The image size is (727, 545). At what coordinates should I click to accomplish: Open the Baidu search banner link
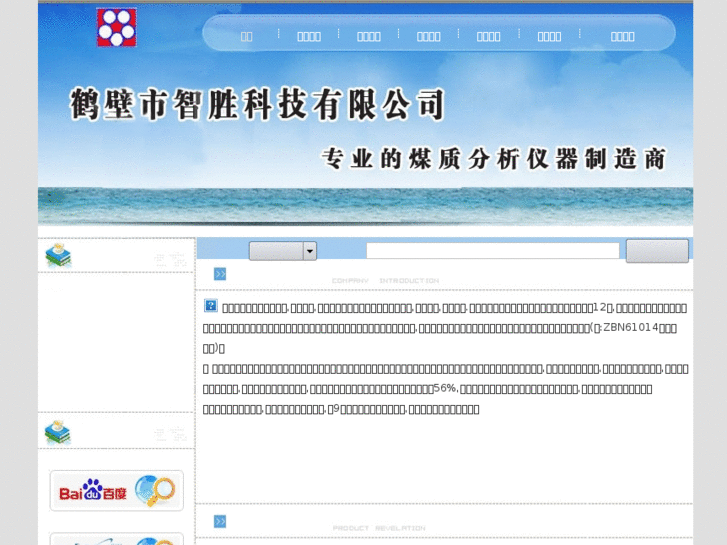[x=116, y=491]
